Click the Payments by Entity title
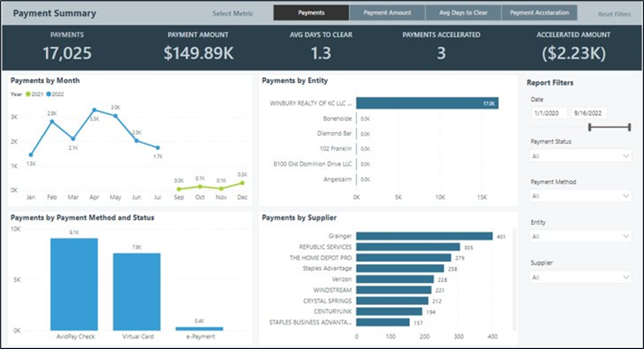The width and height of the screenshot is (644, 349). click(x=295, y=80)
